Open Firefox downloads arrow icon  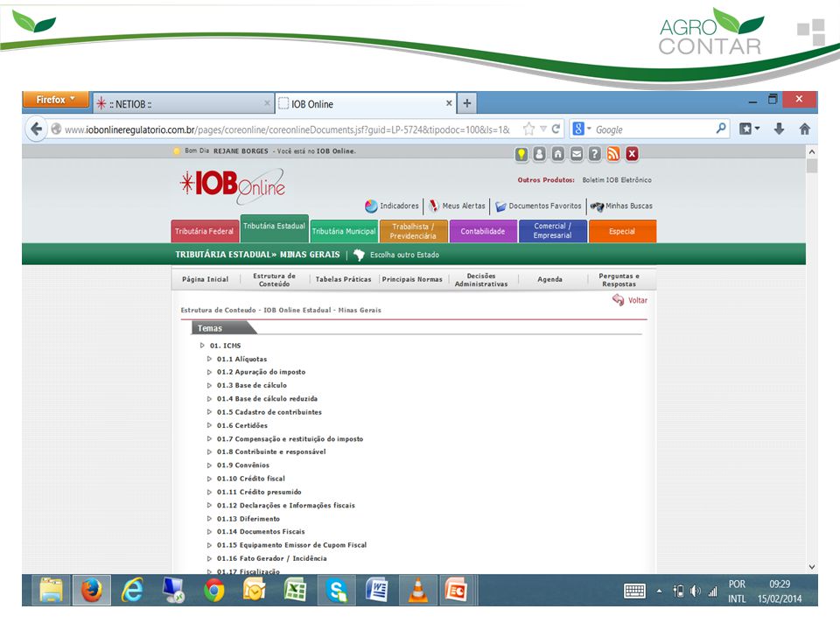pyautogui.click(x=779, y=129)
